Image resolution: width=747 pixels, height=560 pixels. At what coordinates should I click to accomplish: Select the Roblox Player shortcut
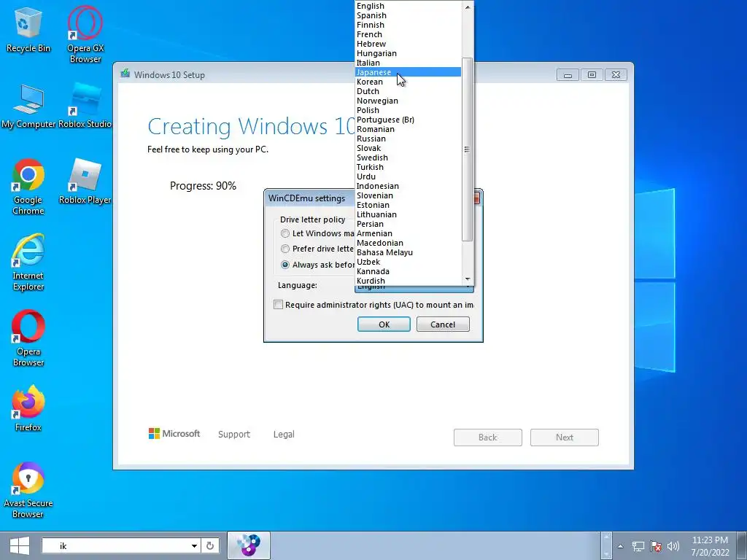[x=85, y=182]
